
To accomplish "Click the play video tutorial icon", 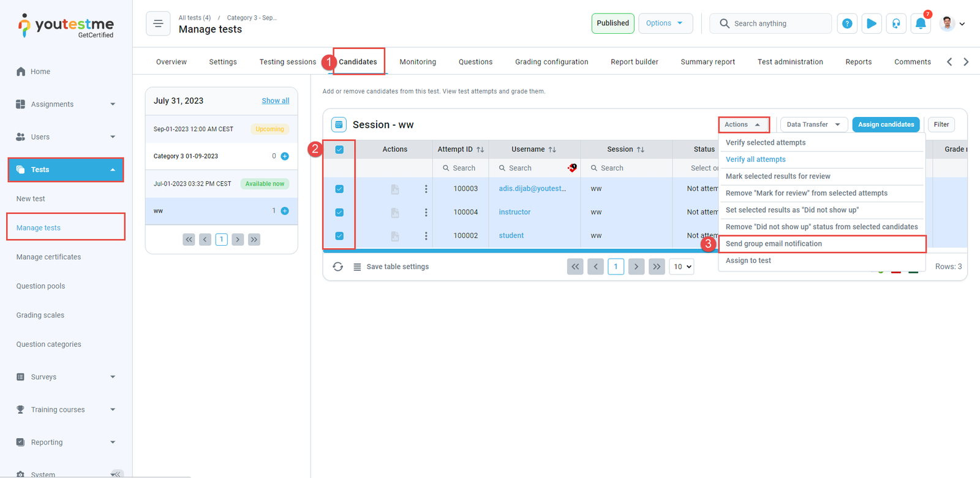I will click(871, 24).
